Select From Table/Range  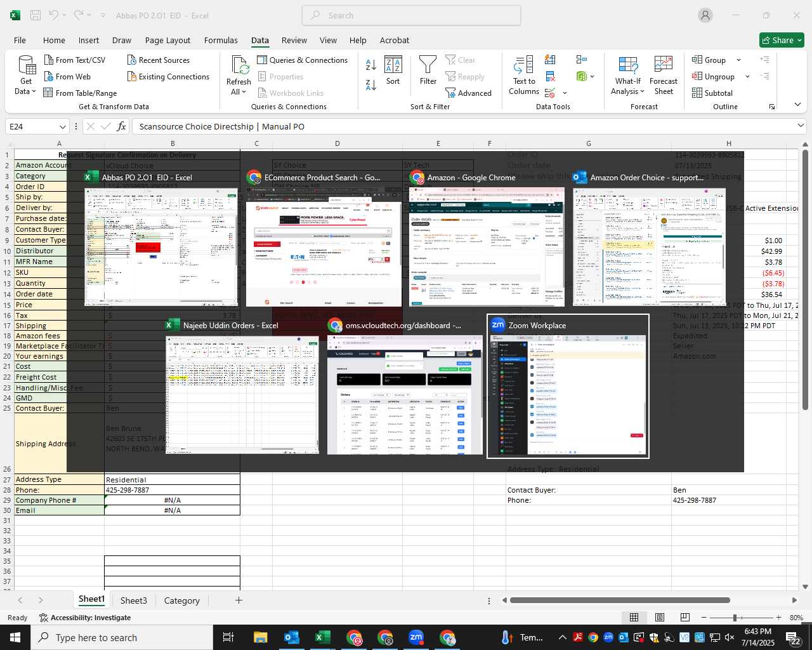pyautogui.click(x=80, y=93)
